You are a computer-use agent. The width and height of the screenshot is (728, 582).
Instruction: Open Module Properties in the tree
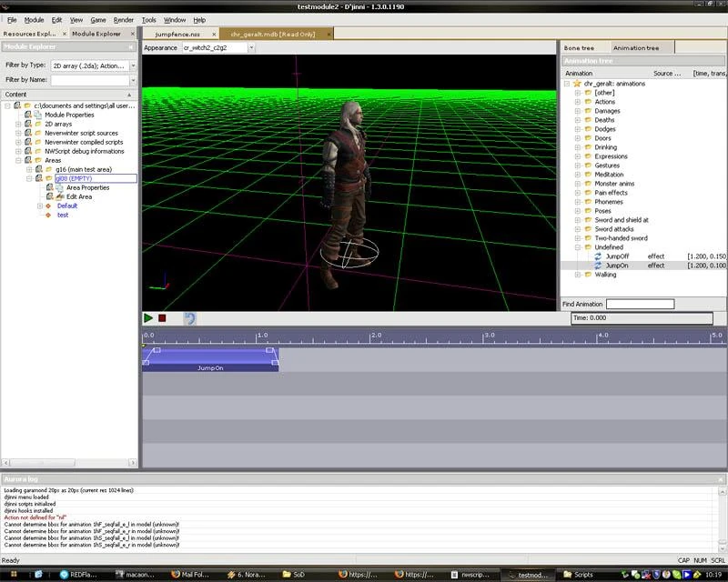pyautogui.click(x=69, y=115)
